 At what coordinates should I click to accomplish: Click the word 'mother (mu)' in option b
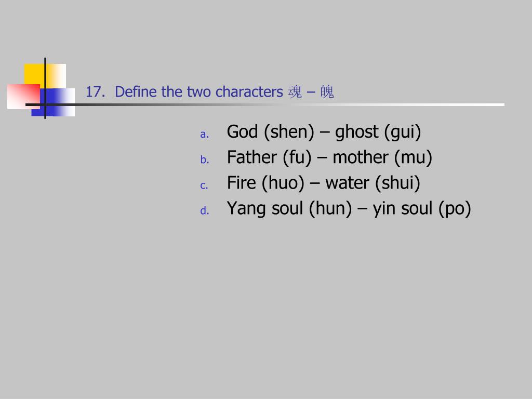coord(382,157)
